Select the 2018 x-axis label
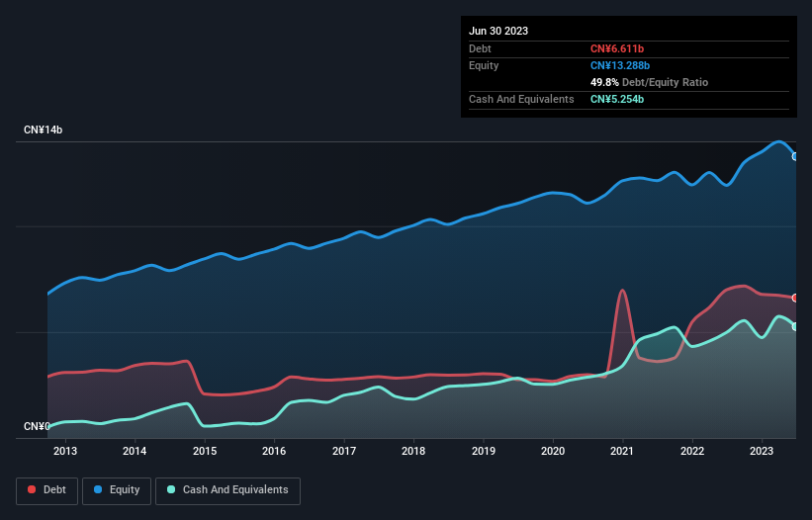 (x=413, y=451)
